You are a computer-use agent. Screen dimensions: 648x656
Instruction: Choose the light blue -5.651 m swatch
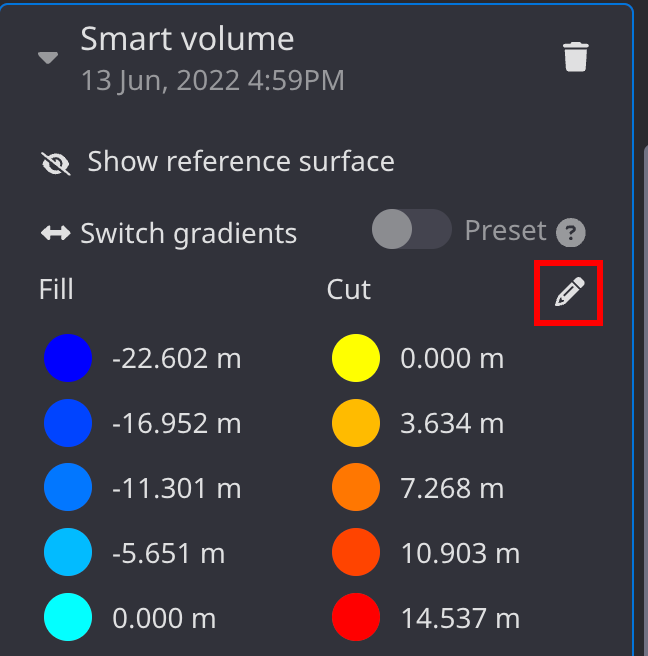click(x=68, y=553)
